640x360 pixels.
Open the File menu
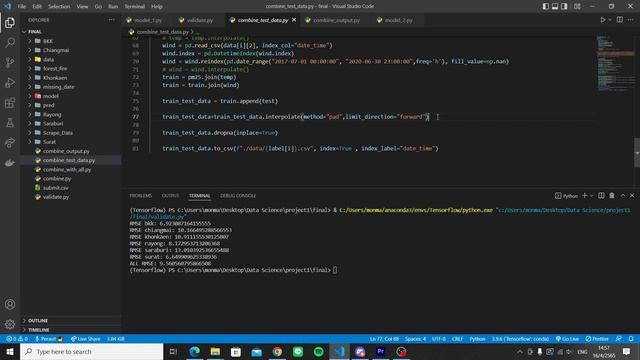22,6
